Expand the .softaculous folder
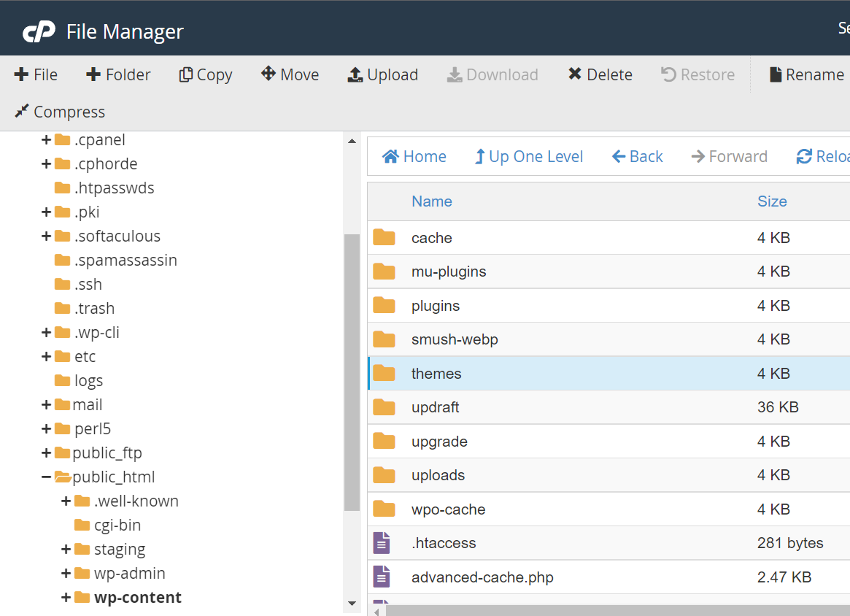850x616 pixels. [45, 236]
